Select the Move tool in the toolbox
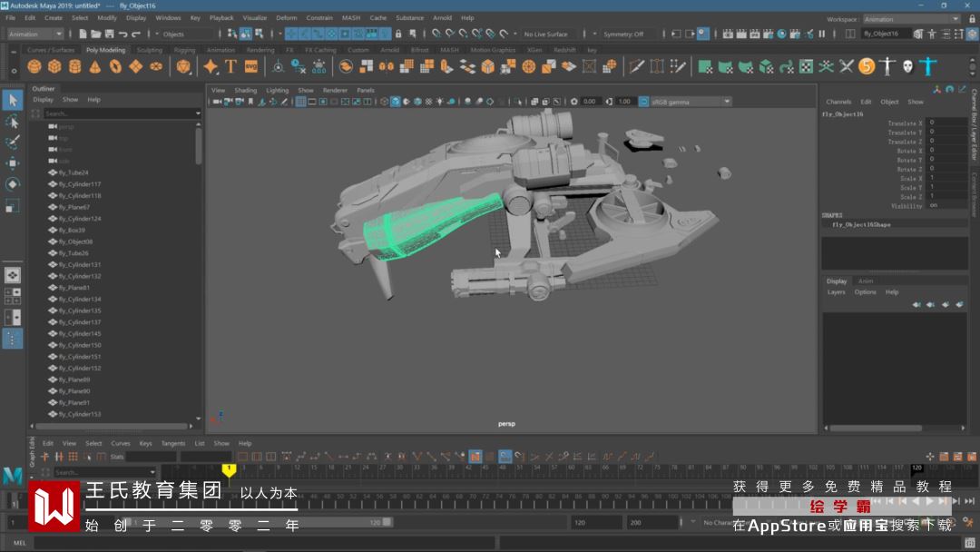 13,163
